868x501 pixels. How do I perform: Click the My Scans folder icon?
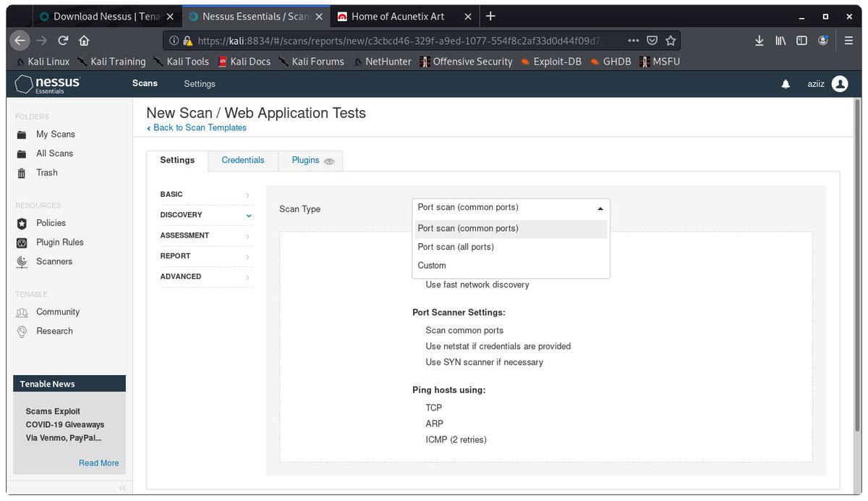22,135
